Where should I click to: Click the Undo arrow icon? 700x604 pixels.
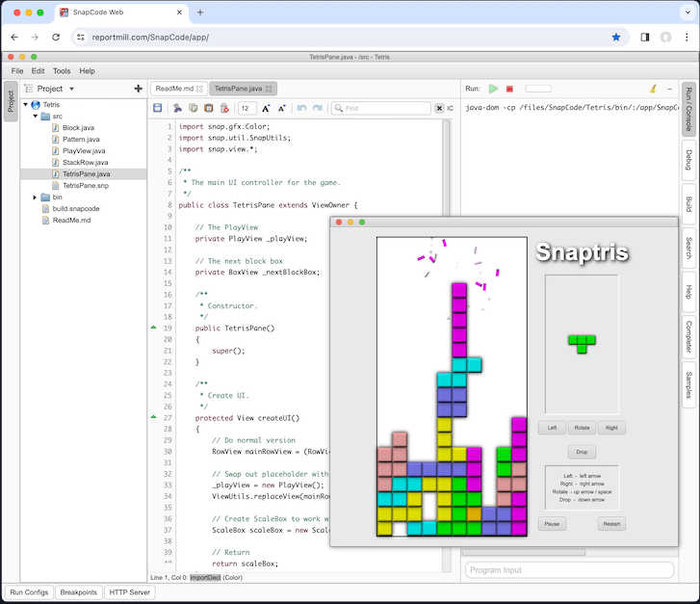click(301, 108)
